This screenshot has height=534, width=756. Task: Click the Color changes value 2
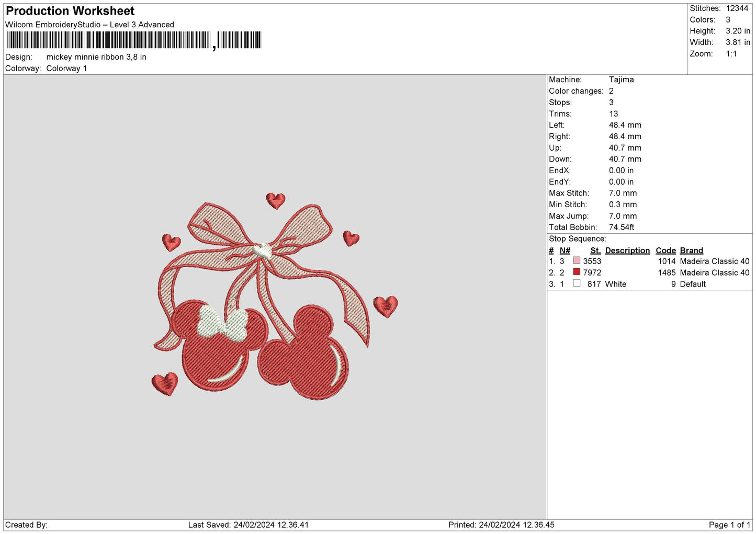point(611,91)
